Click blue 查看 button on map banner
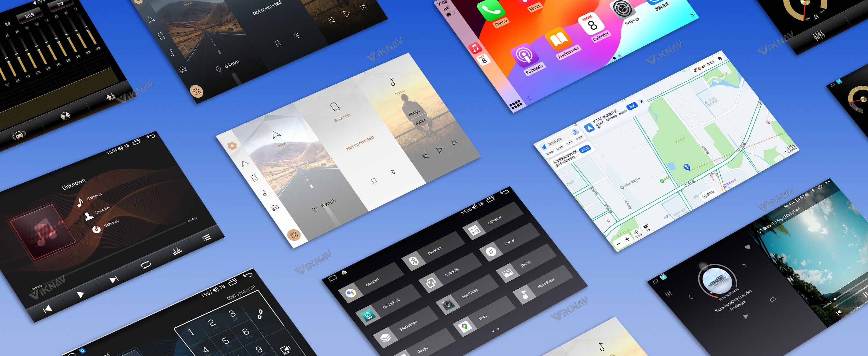This screenshot has width=868, height=356. (632, 106)
